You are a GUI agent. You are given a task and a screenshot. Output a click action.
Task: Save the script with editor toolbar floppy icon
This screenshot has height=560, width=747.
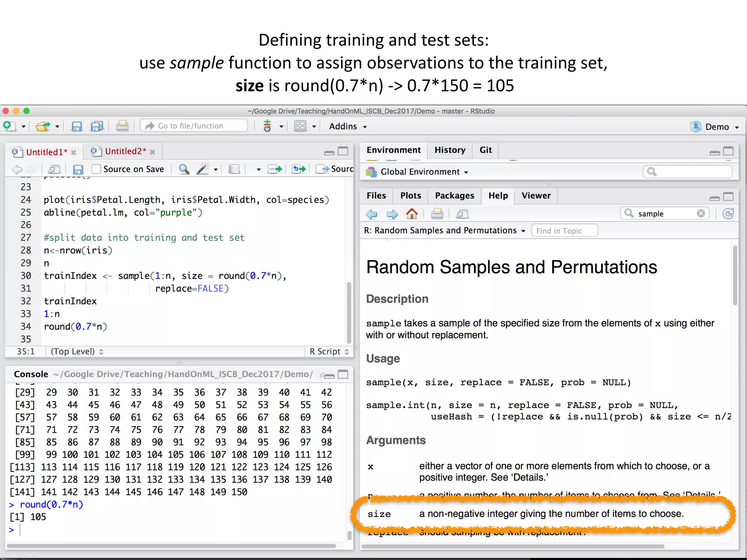pyautogui.click(x=78, y=170)
